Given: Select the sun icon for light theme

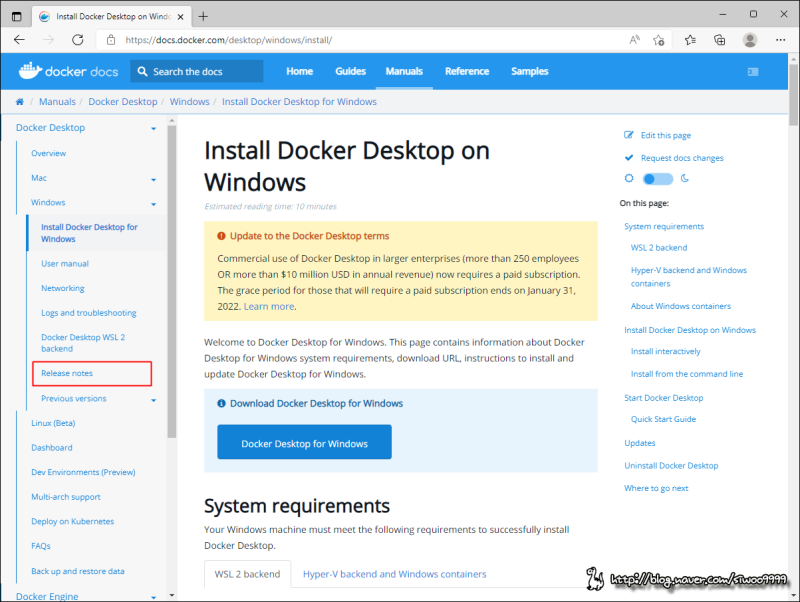Looking at the screenshot, I should (629, 177).
